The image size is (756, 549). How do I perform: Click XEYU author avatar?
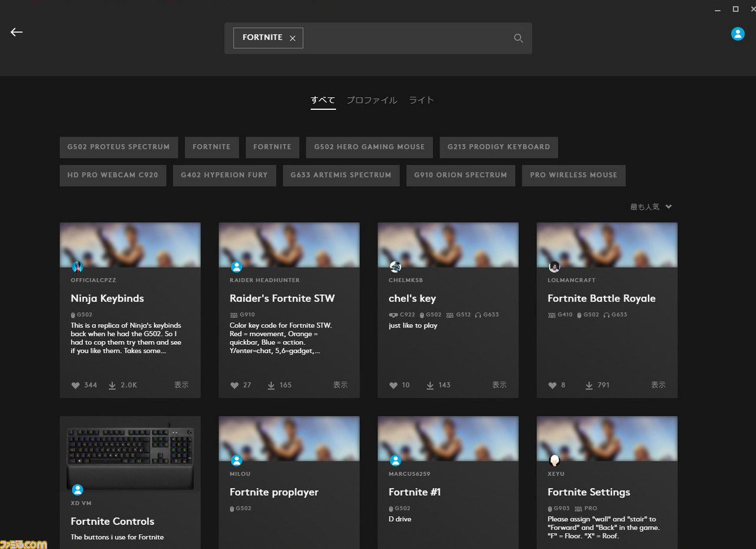pyautogui.click(x=554, y=460)
